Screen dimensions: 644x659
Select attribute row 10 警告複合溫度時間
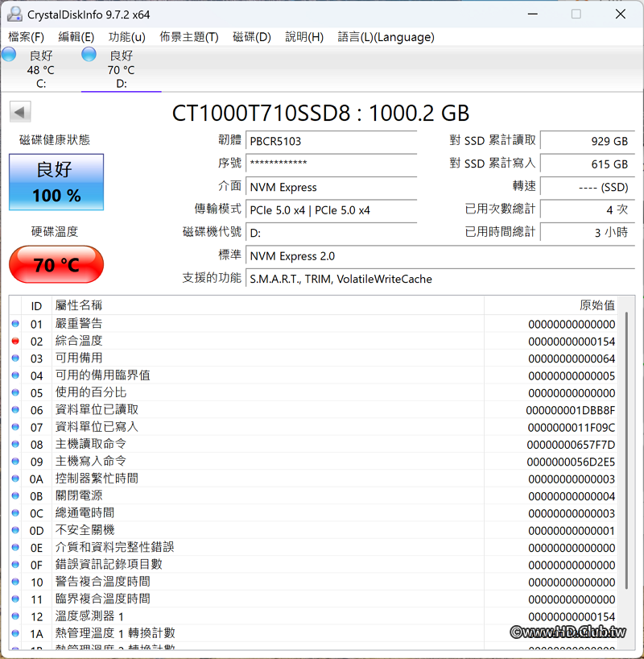[313, 582]
